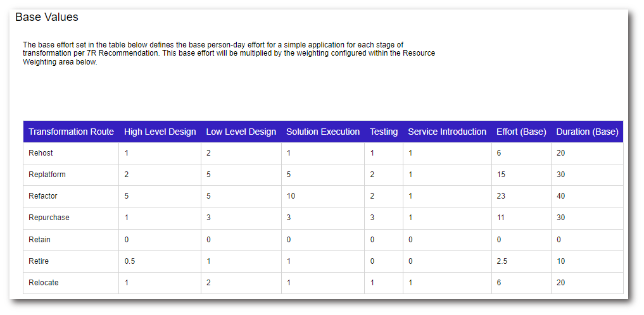The height and width of the screenshot is (315, 644).
Task: Click the Repurchase row label
Action: tap(49, 218)
